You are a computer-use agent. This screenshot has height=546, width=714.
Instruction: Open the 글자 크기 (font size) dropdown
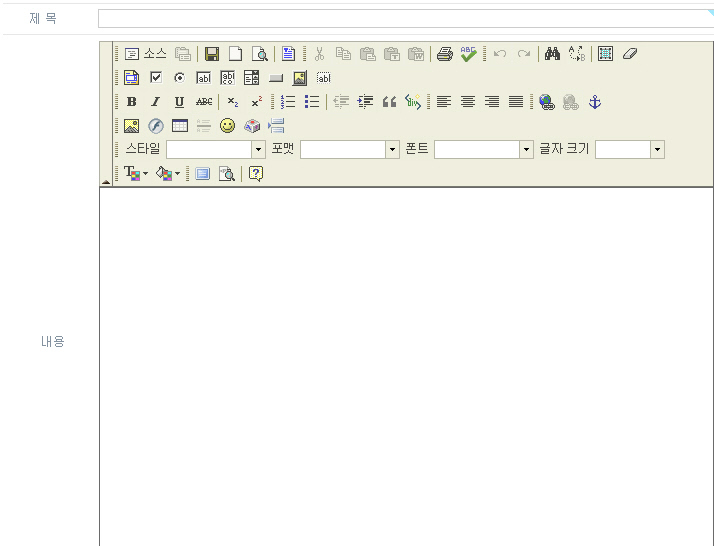point(657,149)
